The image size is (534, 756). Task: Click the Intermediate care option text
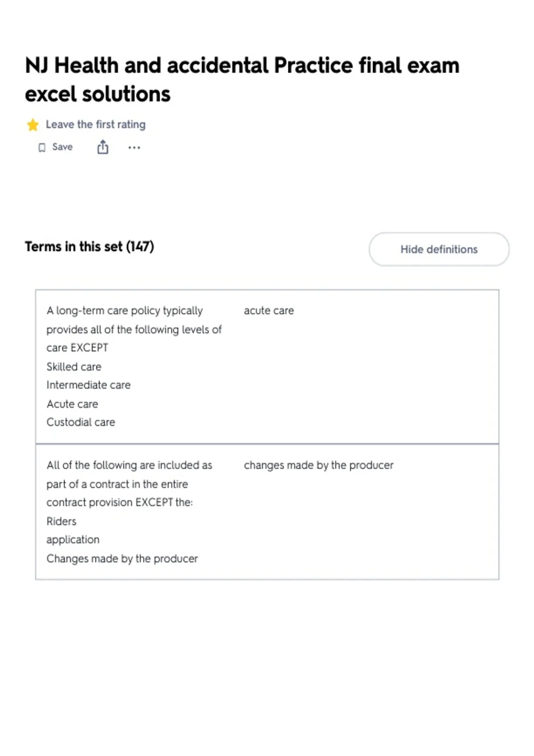(x=89, y=385)
